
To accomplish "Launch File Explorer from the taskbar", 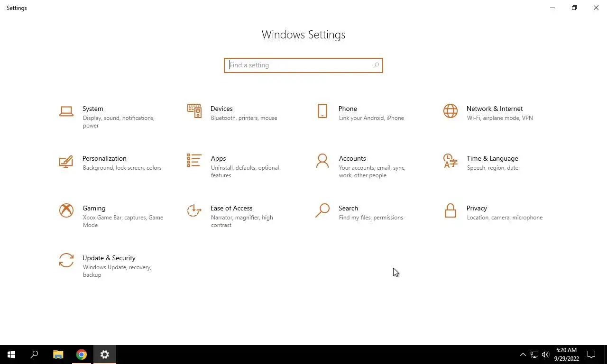I will click(58, 355).
